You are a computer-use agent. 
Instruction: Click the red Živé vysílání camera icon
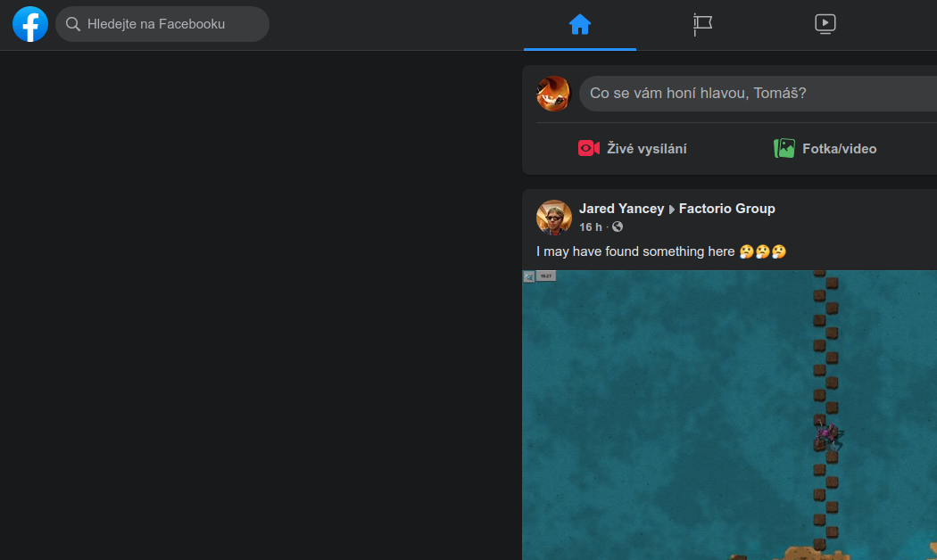[589, 148]
